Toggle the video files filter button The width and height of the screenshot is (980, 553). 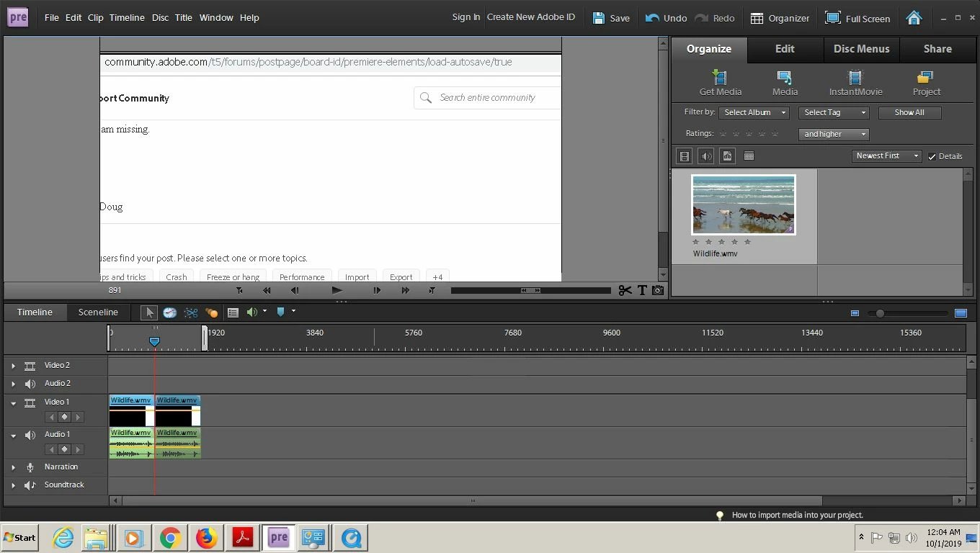pyautogui.click(x=685, y=156)
